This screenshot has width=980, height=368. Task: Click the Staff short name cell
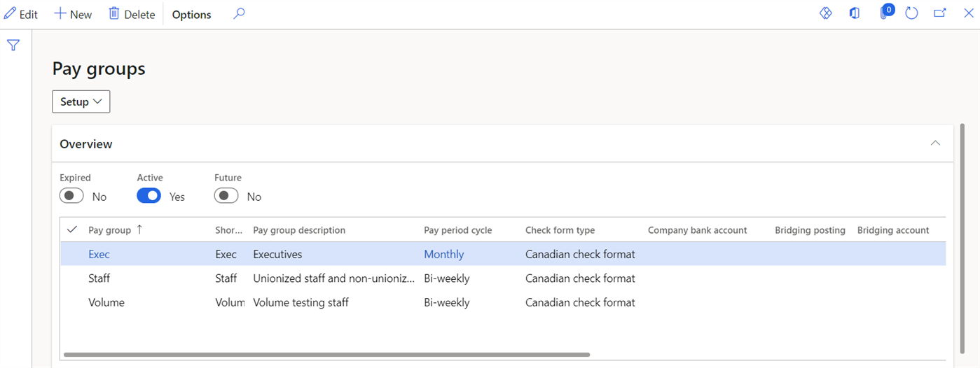click(x=226, y=278)
